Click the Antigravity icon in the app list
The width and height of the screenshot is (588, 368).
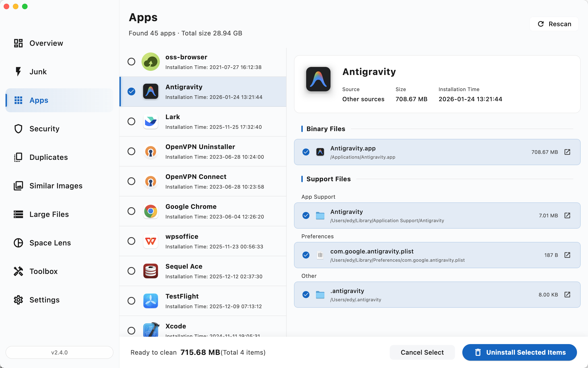(151, 92)
